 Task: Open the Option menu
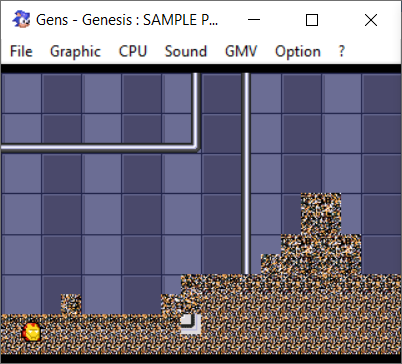pos(298,51)
